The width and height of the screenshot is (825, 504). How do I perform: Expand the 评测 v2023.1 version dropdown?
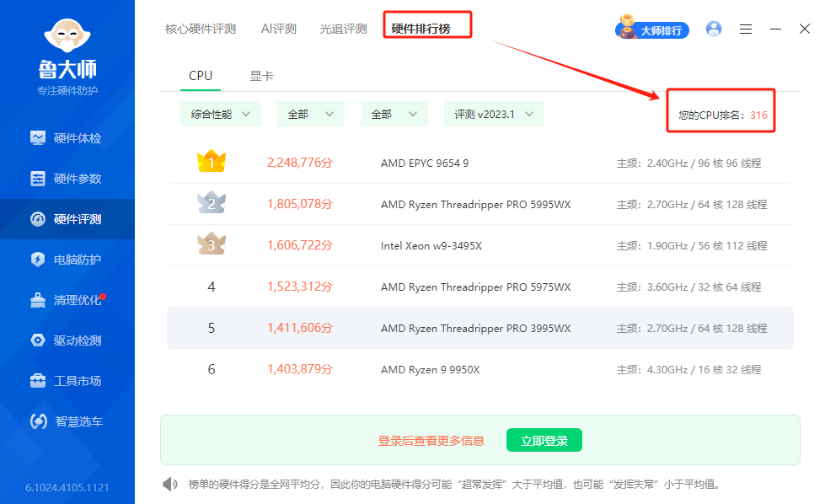494,114
